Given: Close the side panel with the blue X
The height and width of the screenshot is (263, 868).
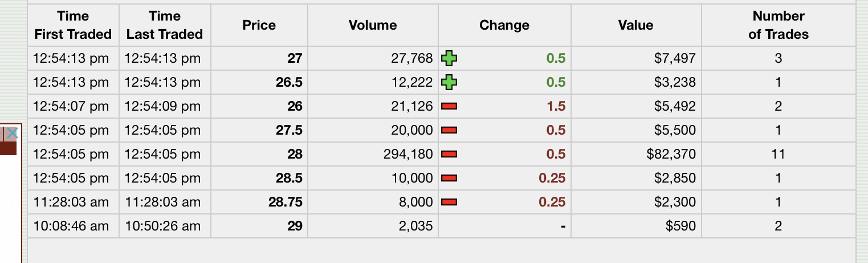Looking at the screenshot, I should point(12,133).
